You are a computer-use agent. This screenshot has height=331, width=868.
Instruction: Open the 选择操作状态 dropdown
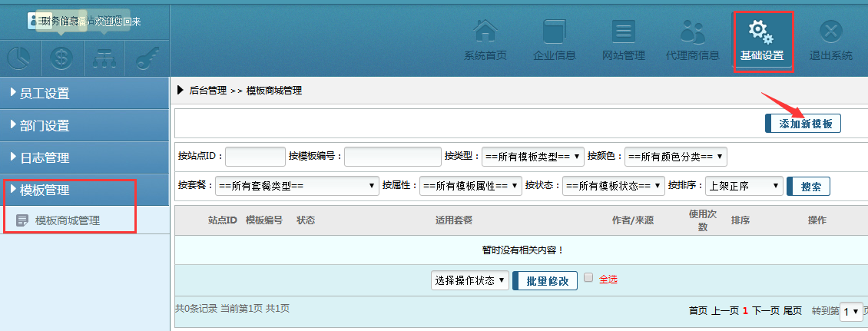[x=470, y=280]
